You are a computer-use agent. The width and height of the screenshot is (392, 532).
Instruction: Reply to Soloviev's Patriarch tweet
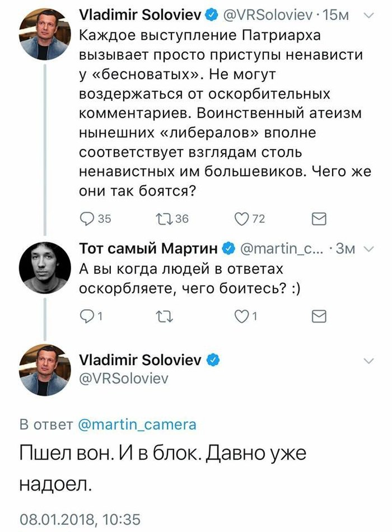tap(88, 219)
